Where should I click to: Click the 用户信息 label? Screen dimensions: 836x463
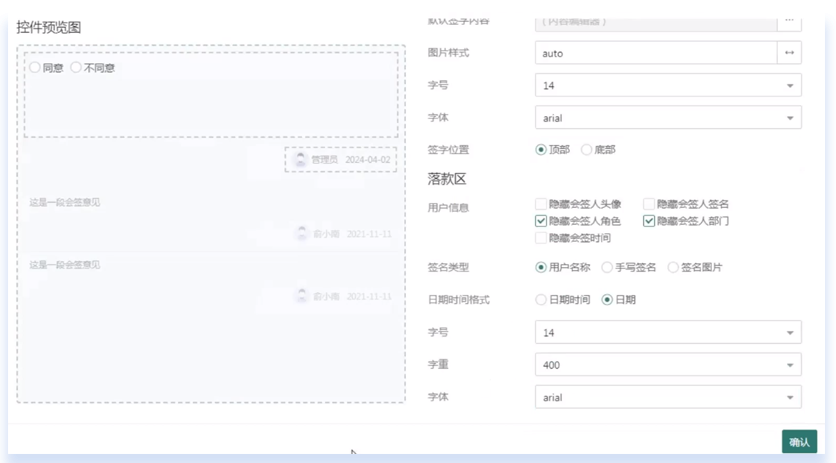448,207
